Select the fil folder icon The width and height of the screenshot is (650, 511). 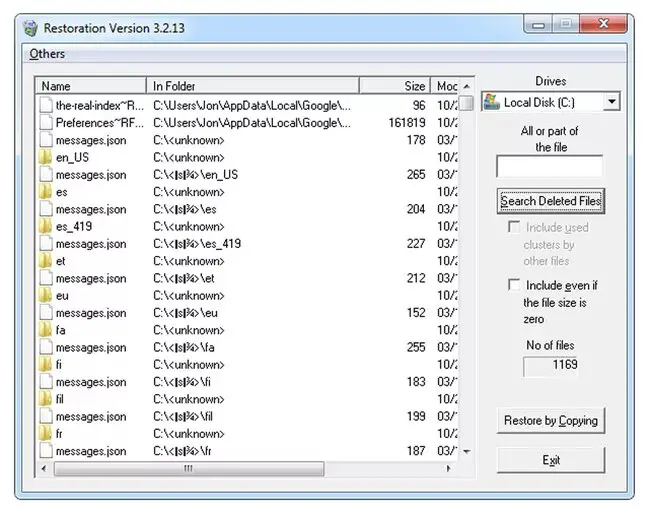pyautogui.click(x=45, y=399)
